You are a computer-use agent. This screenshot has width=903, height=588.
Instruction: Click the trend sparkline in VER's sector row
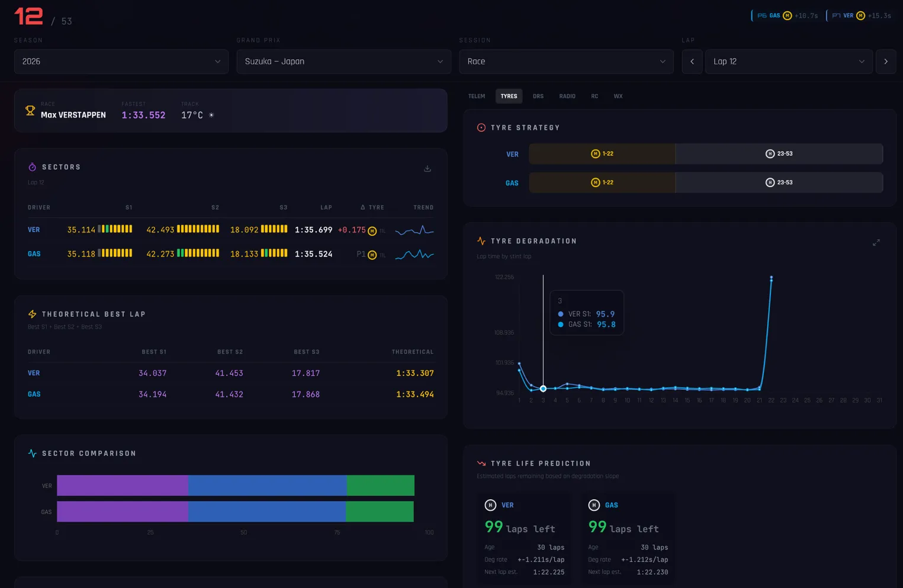[x=414, y=230]
